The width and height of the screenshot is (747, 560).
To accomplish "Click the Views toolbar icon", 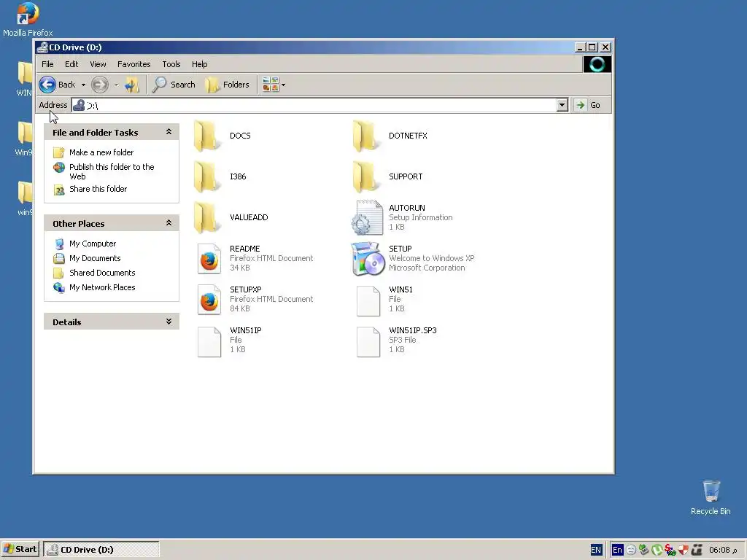I will [x=270, y=85].
